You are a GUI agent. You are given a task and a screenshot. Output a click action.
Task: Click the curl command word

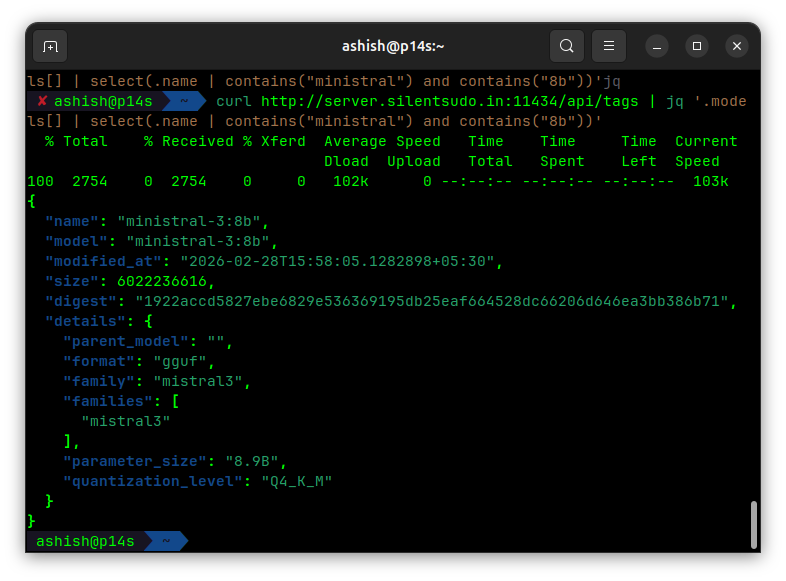(233, 101)
